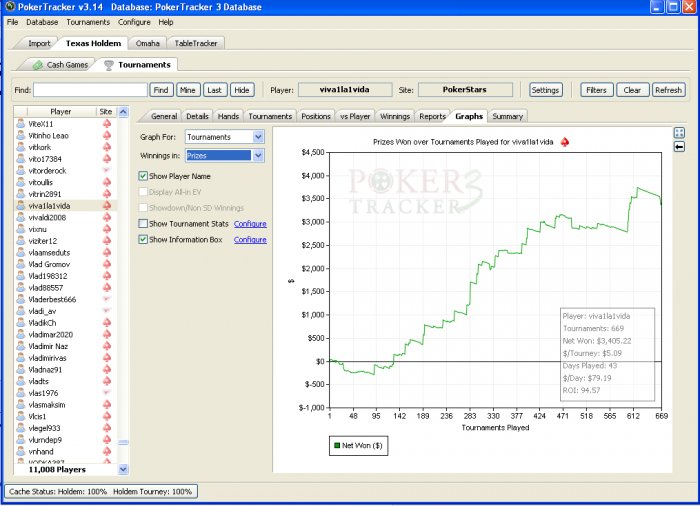Click the trophy icon on Tournaments tab

[x=110, y=65]
